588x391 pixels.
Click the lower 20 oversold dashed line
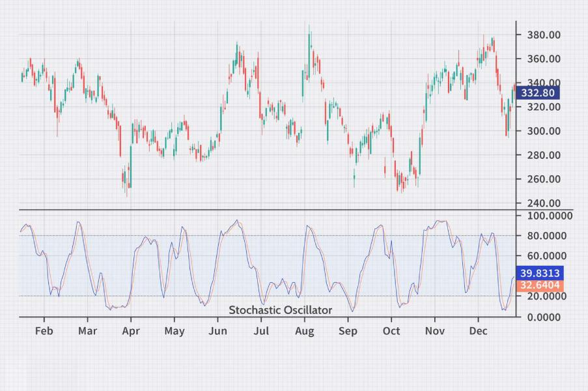point(260,295)
